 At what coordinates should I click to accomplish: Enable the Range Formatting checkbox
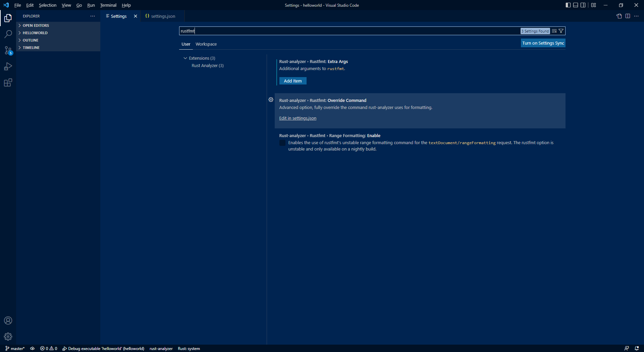(x=282, y=143)
